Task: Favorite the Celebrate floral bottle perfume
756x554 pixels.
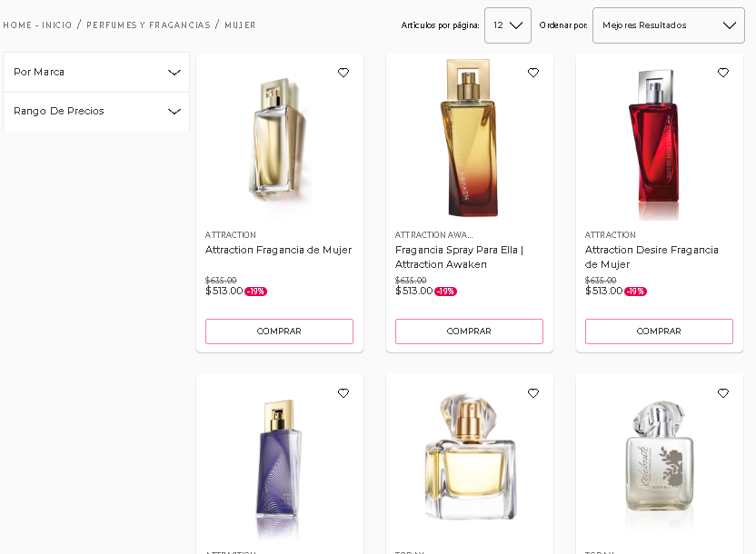Action: pyautogui.click(x=723, y=393)
